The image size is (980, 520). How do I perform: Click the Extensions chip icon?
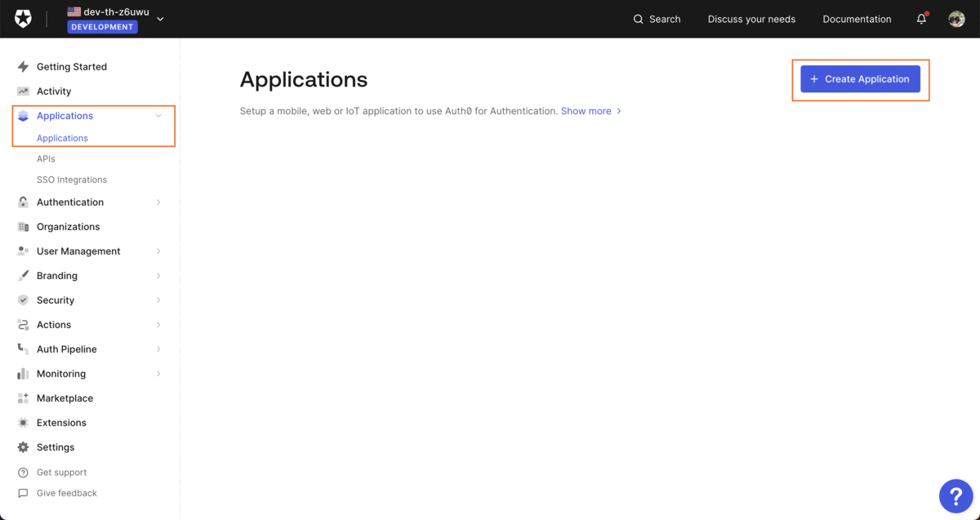tap(23, 423)
